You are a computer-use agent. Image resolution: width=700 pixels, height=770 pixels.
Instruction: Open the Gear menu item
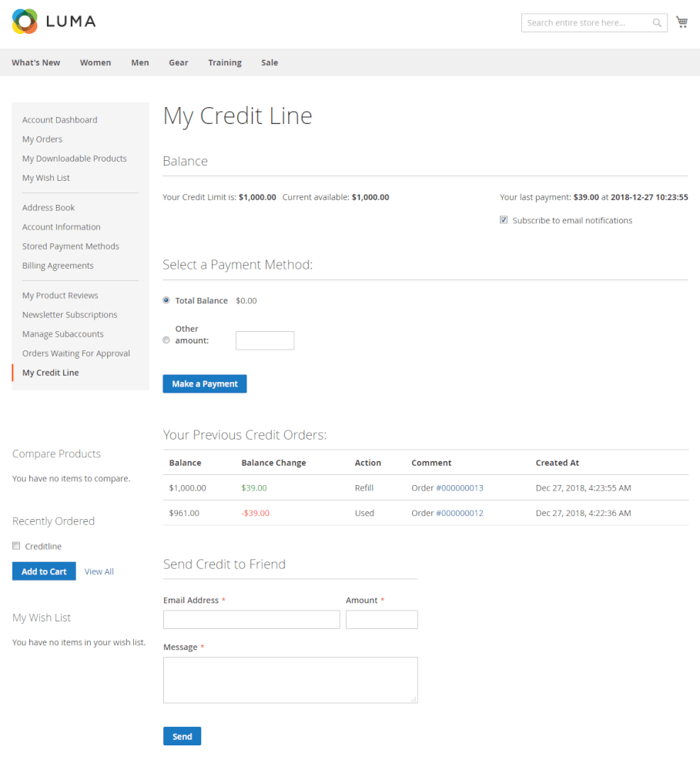click(179, 62)
